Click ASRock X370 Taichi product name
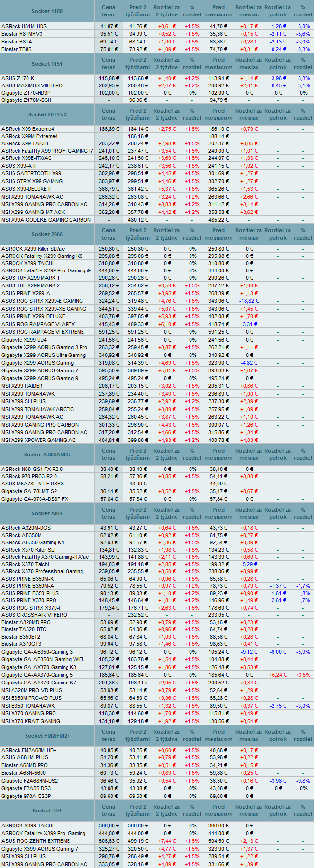 point(25,564)
